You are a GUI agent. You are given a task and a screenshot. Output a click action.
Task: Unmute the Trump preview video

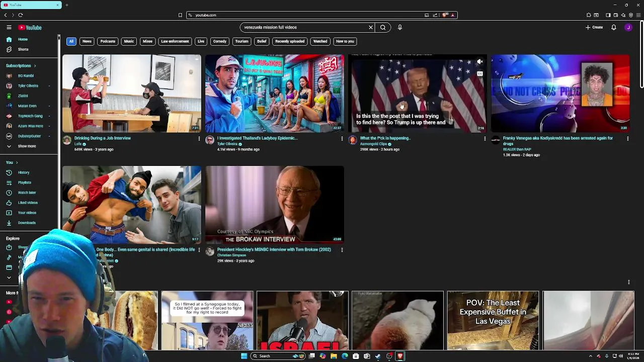coord(480,62)
